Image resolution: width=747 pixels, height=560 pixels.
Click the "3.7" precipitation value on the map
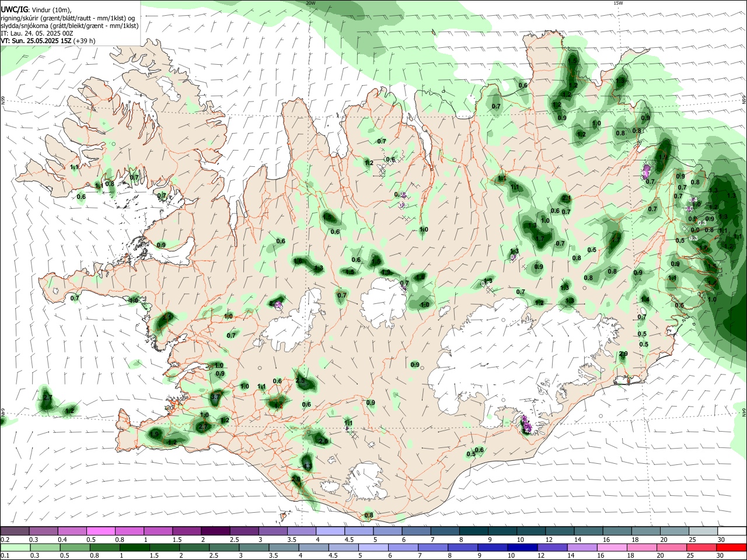pos(215,397)
